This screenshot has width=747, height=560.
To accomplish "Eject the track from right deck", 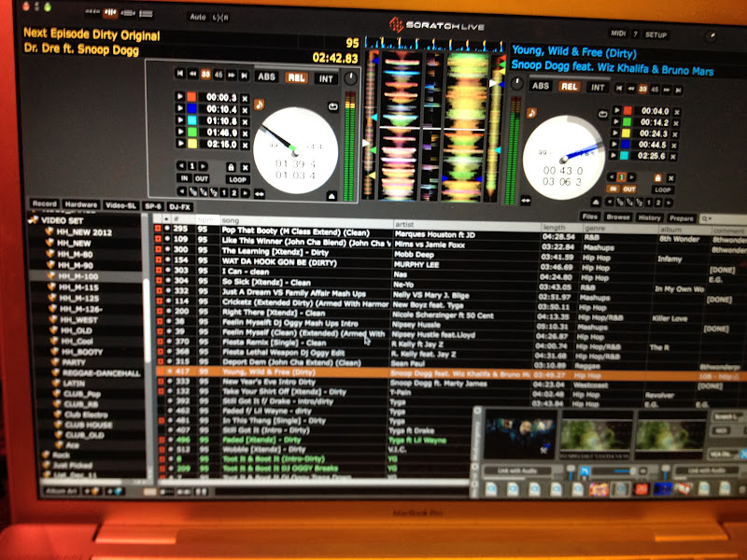I will point(596,202).
